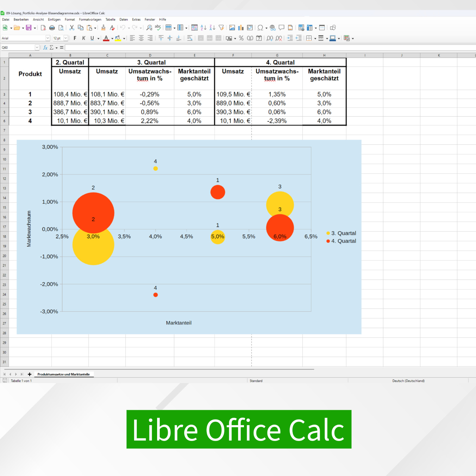Image resolution: width=476 pixels, height=476 pixels.
Task: Expand the Name Box Q60 dropdown
Action: coord(37,48)
